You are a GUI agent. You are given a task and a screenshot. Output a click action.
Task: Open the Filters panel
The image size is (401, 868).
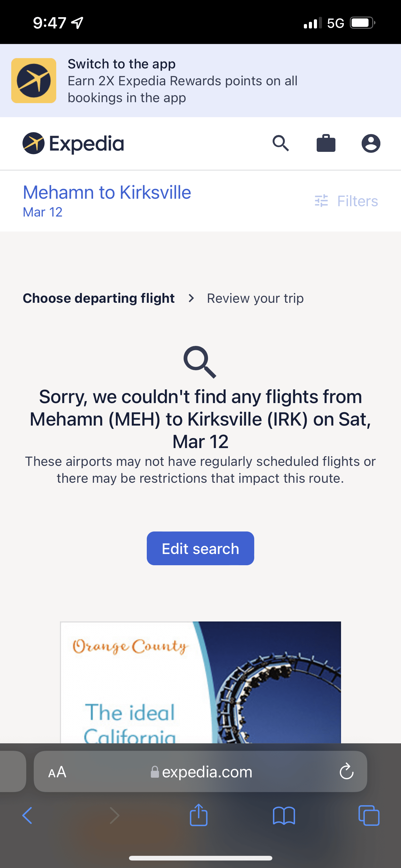[346, 201]
